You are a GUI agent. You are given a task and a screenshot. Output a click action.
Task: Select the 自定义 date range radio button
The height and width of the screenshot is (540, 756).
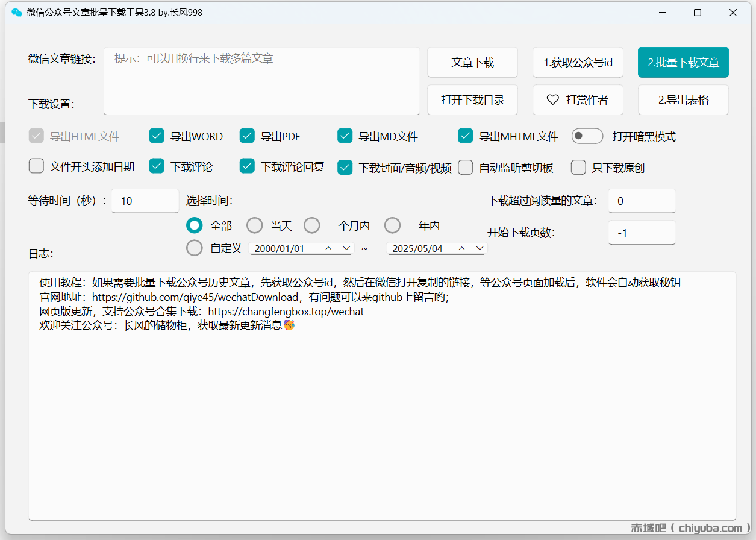(x=195, y=248)
